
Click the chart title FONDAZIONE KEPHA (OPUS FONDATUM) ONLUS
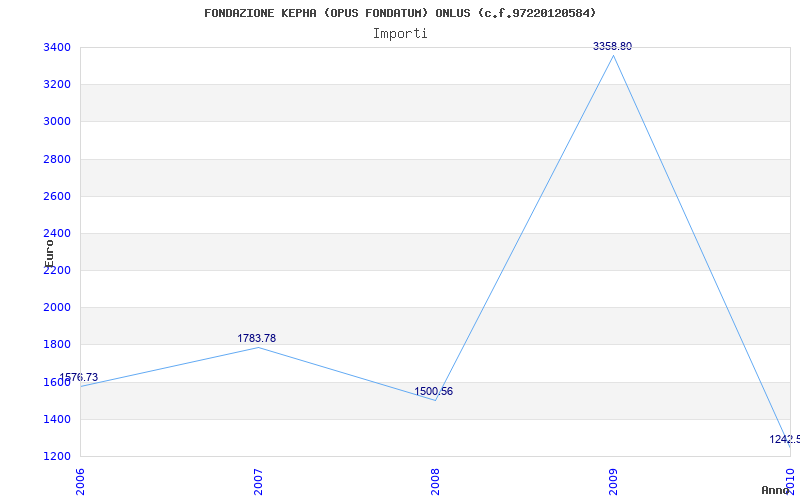tap(400, 13)
